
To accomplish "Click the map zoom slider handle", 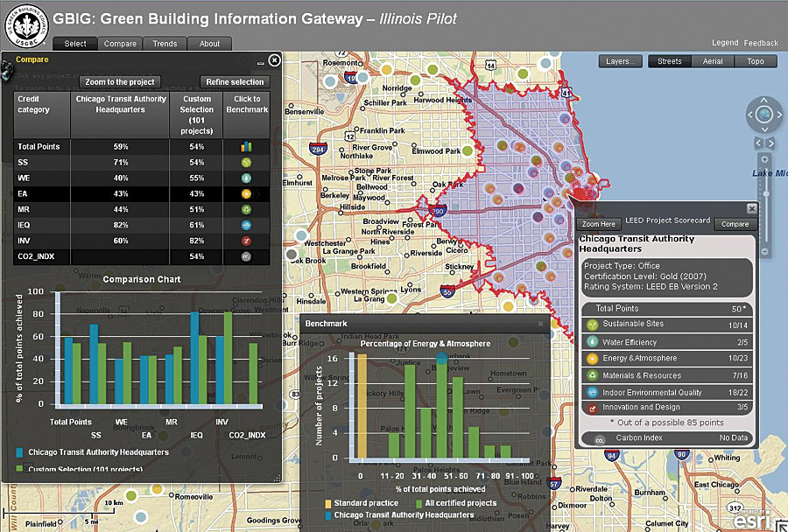I will tap(766, 193).
